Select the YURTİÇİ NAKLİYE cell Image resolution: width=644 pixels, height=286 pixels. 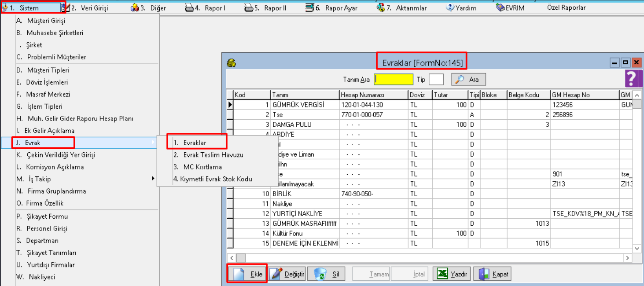[x=305, y=213]
